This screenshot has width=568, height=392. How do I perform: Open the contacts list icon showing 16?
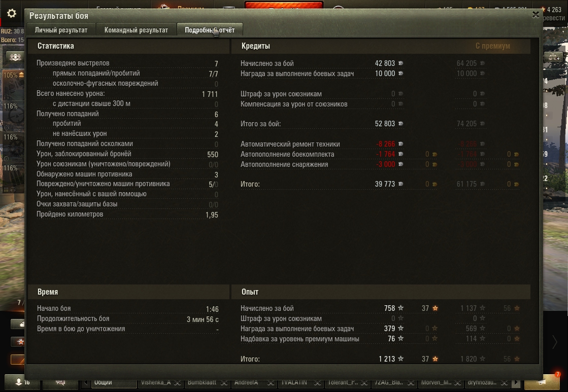click(x=22, y=382)
